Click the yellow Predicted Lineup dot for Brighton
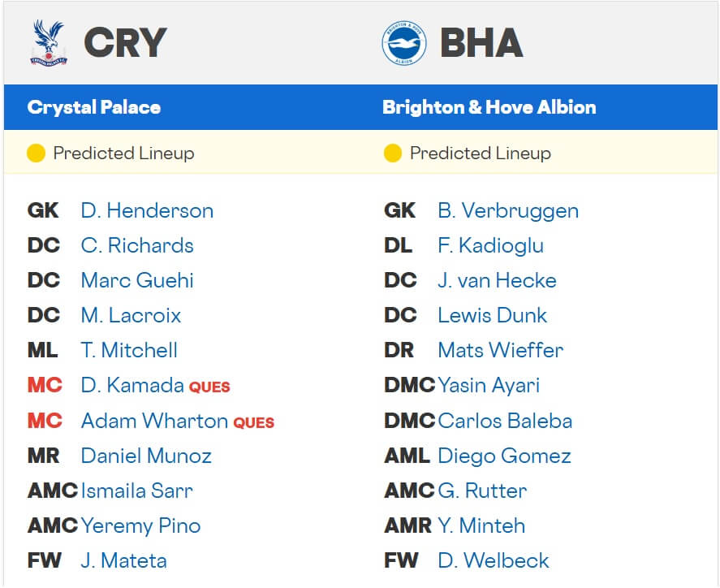 click(x=392, y=152)
